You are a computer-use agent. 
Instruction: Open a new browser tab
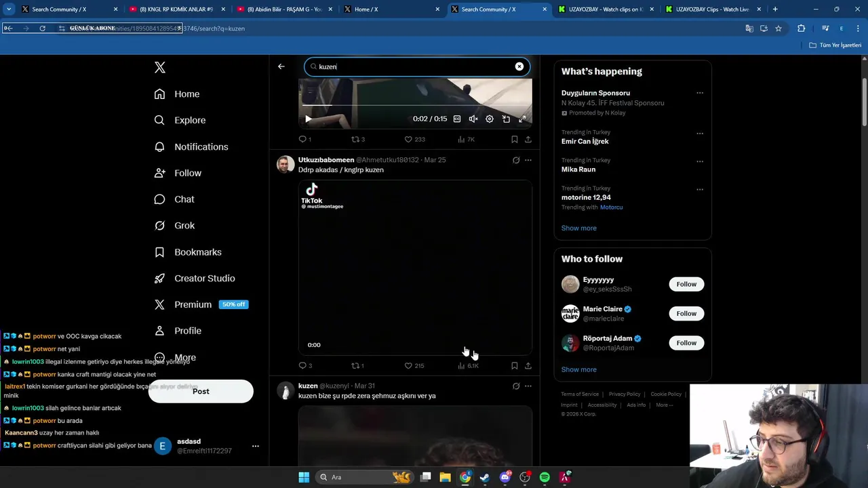click(775, 9)
